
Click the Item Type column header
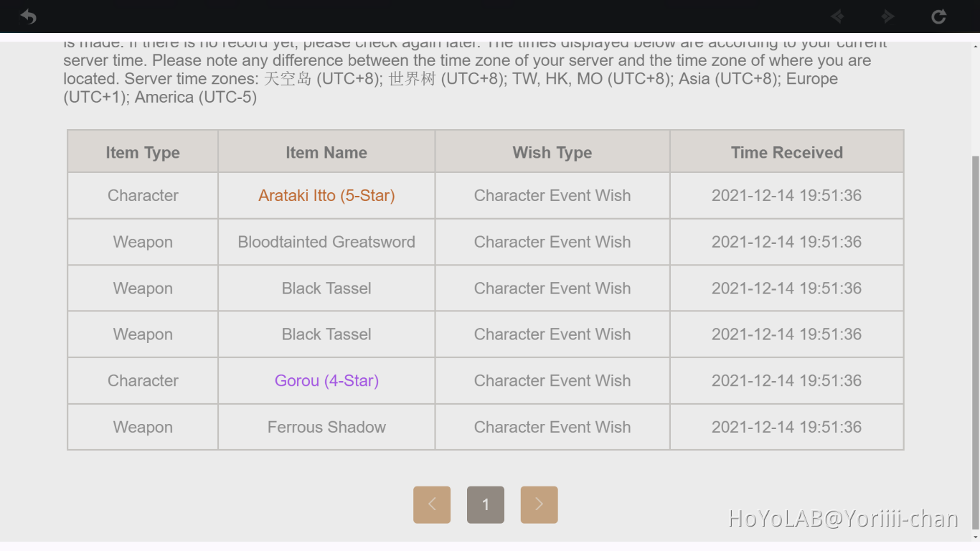[143, 152]
